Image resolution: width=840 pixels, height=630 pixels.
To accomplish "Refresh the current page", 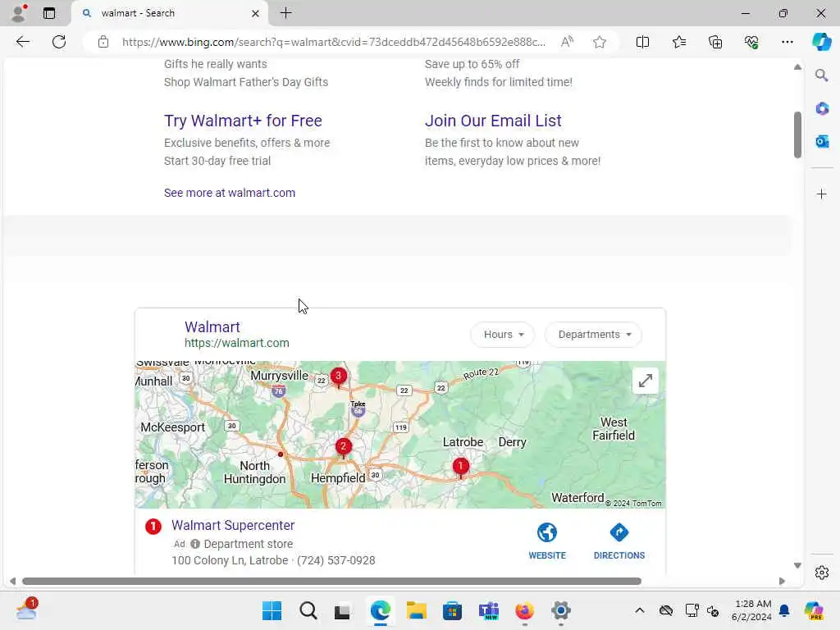I will click(x=59, y=42).
